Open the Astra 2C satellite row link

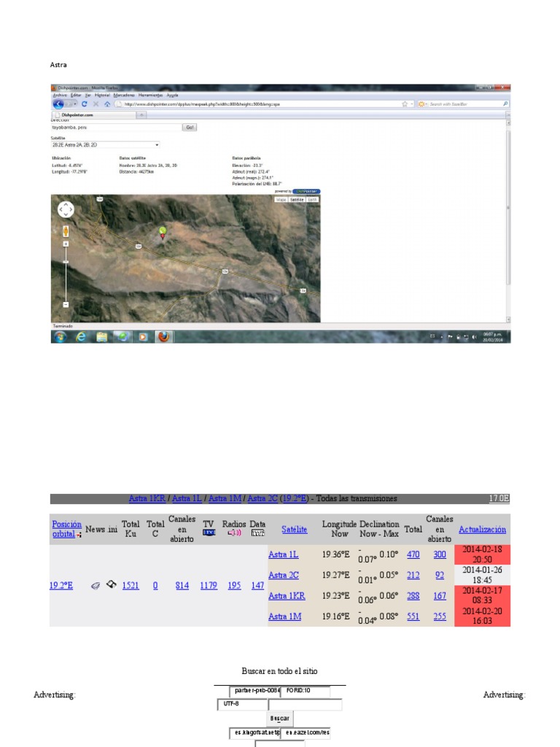point(284,575)
